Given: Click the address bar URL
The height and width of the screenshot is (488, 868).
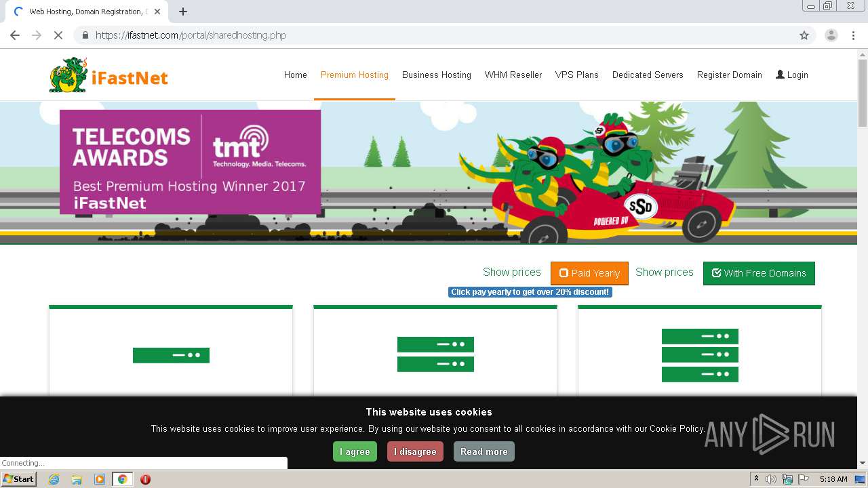Looking at the screenshot, I should pyautogui.click(x=191, y=35).
